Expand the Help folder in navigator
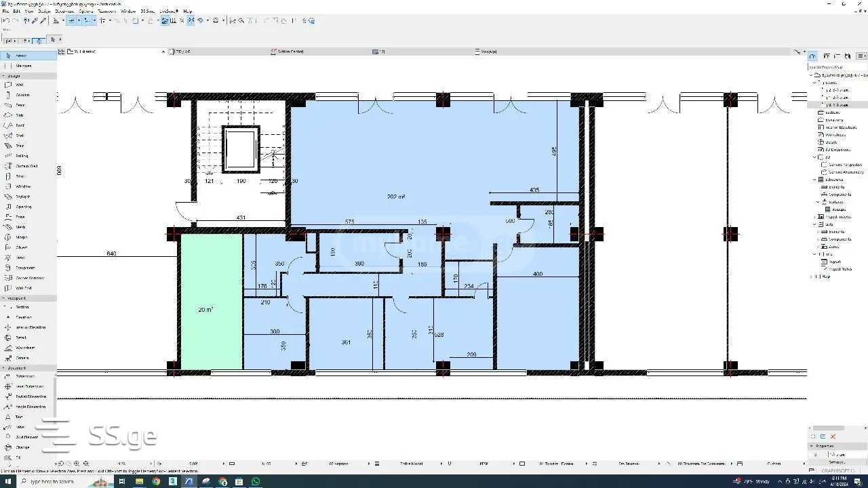Screen dimensions: 868x488 tap(812, 277)
